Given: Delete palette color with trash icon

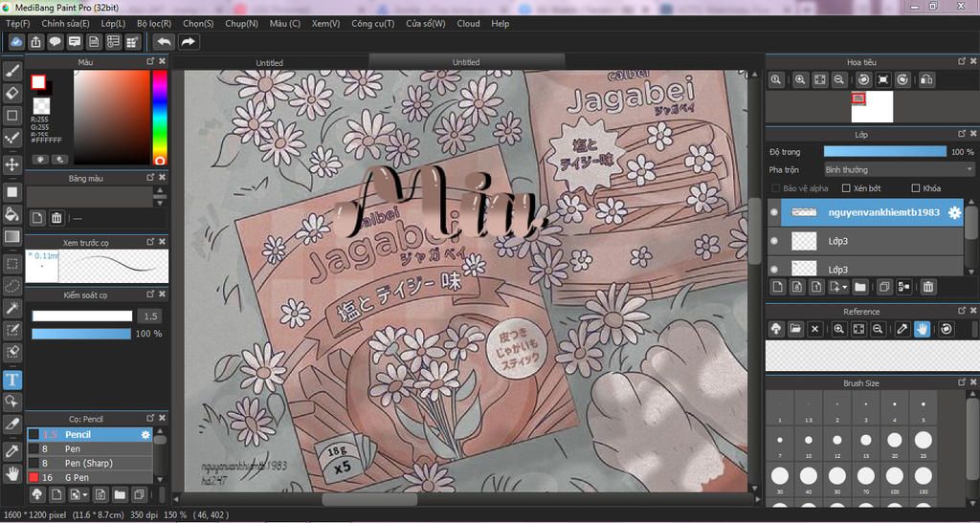Looking at the screenshot, I should [56, 218].
